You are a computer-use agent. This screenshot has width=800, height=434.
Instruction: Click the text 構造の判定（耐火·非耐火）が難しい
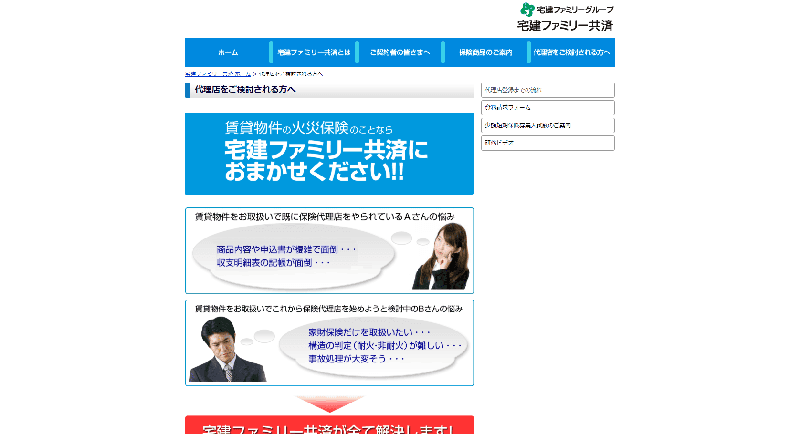[385, 346]
